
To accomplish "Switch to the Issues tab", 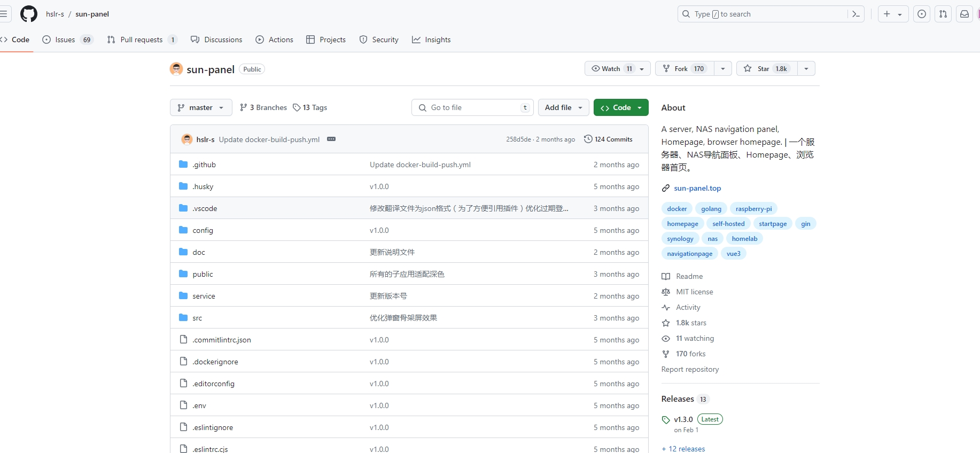I will coord(67,40).
